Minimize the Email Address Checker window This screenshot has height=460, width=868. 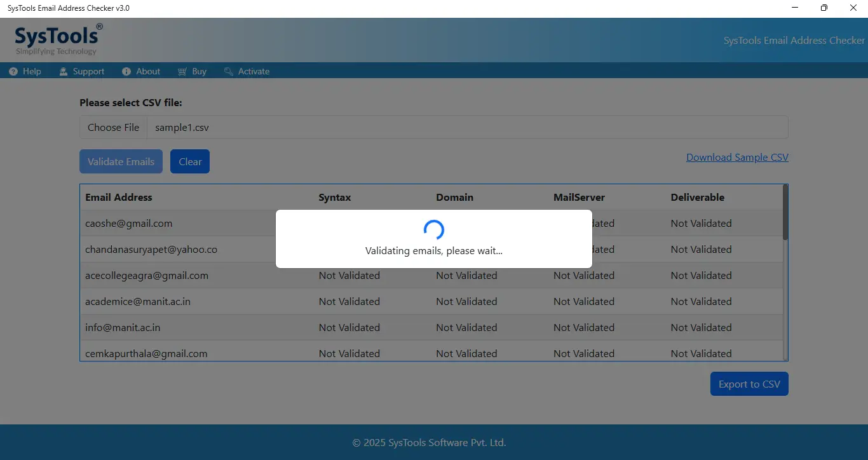(795, 8)
